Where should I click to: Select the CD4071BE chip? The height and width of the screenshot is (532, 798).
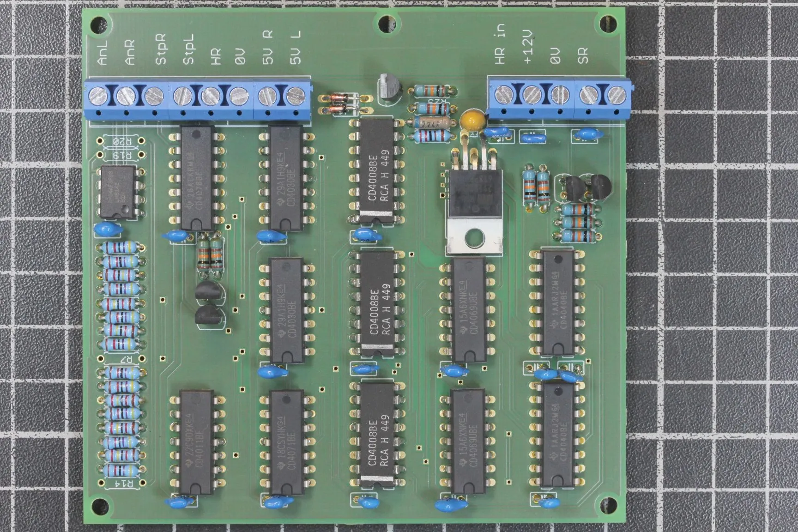click(x=286, y=442)
